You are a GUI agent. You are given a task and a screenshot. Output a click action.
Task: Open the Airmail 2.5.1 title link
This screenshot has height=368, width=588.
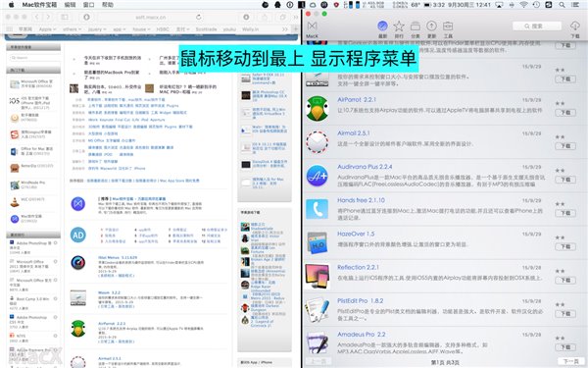pos(353,132)
